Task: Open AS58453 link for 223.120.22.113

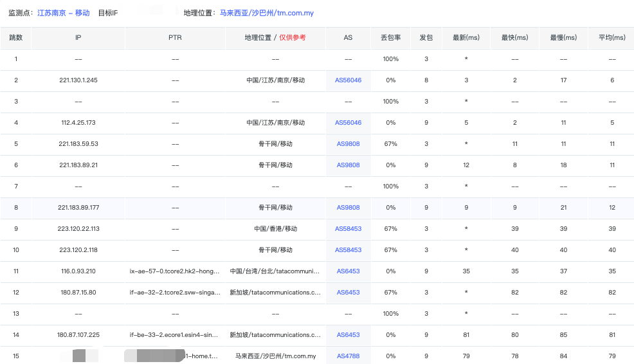Action: pyautogui.click(x=348, y=228)
